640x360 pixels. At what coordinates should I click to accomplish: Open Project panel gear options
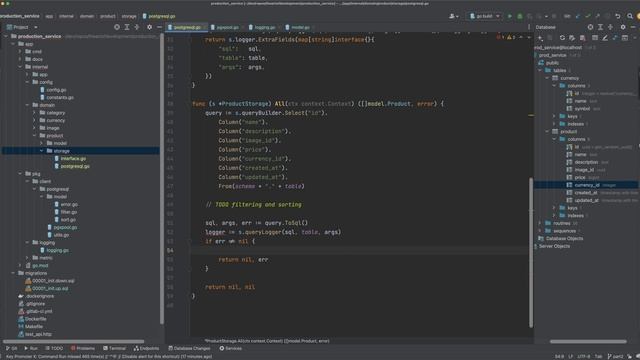[149, 27]
